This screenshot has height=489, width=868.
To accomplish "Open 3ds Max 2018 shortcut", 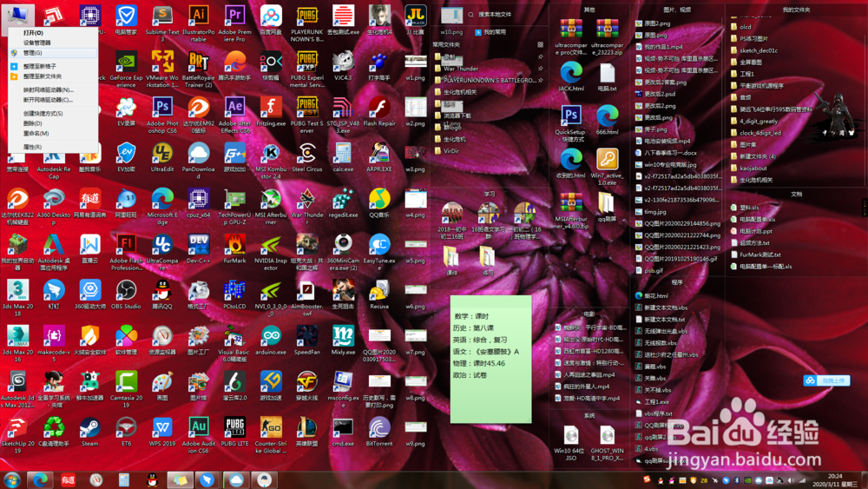I will (17, 298).
